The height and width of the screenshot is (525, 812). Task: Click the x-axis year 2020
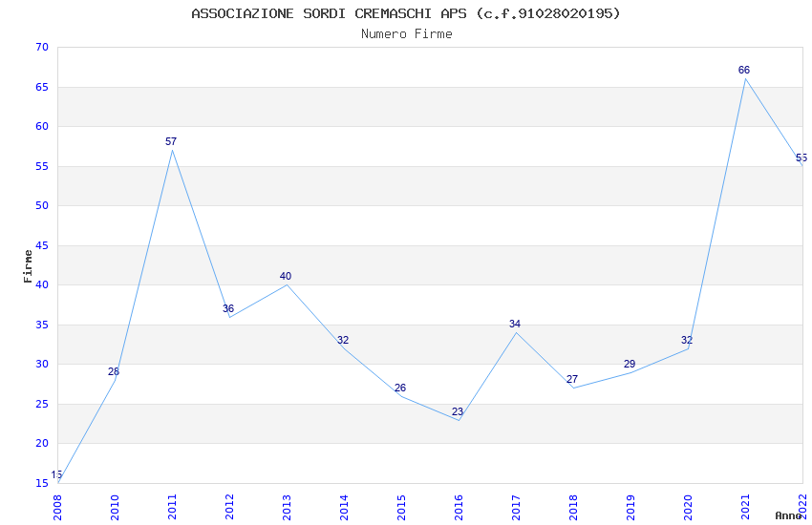688,507
